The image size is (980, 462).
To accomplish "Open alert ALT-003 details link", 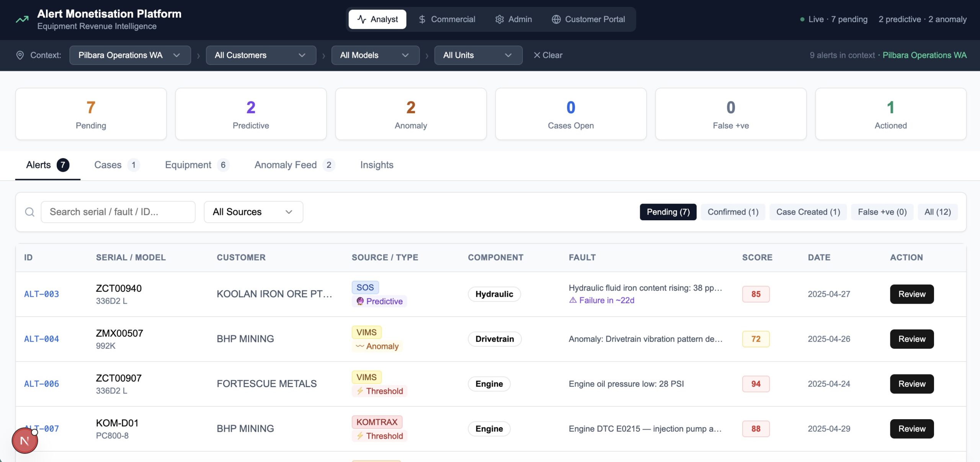I will (41, 294).
